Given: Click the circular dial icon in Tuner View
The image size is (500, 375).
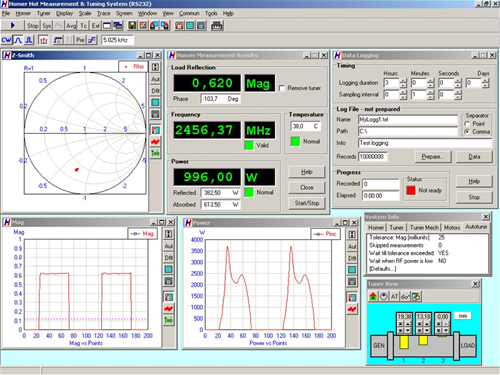Looking at the screenshot, I should point(384,296).
